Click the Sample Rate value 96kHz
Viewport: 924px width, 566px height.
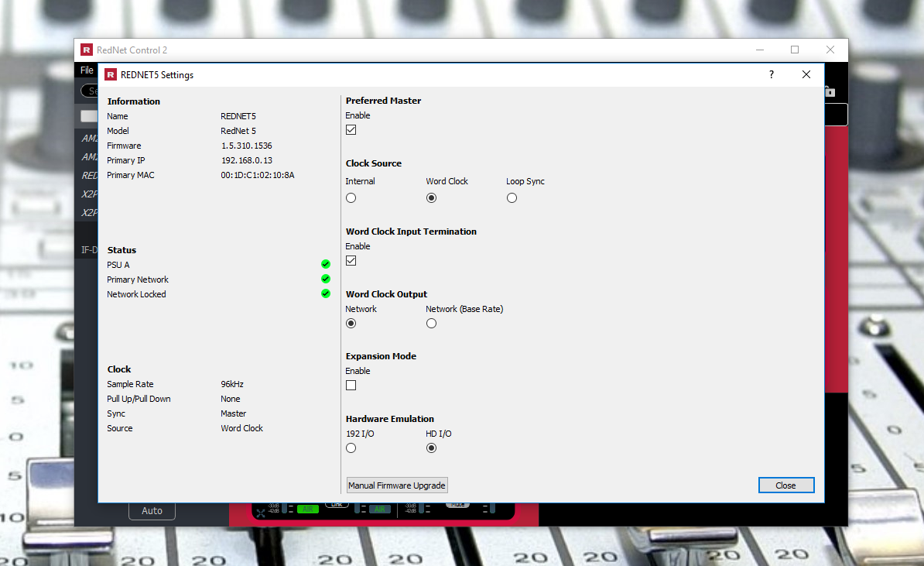point(232,384)
